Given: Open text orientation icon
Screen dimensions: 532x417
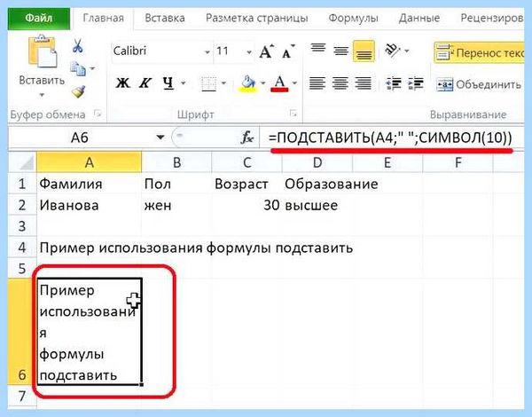Looking at the screenshot, I should click(393, 51).
